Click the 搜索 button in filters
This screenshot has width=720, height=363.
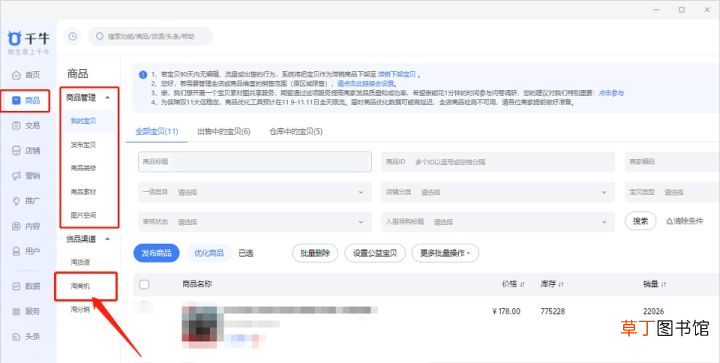[x=641, y=221]
